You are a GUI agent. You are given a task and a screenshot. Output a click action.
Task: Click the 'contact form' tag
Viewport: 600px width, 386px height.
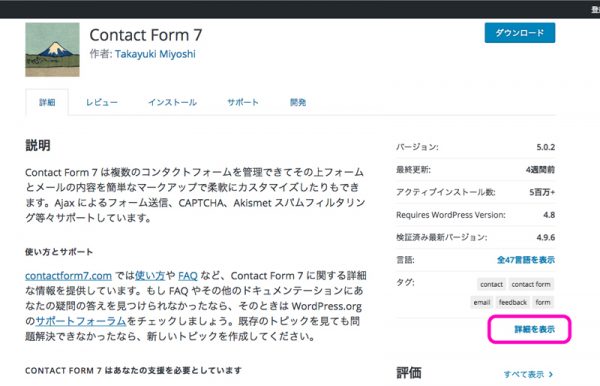click(531, 284)
